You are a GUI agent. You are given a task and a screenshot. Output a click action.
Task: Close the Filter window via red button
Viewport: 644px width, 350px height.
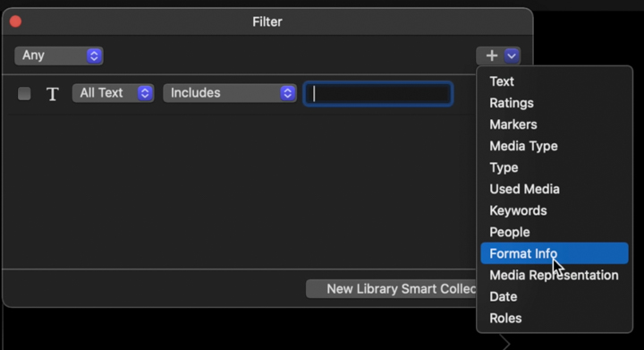[x=15, y=21]
